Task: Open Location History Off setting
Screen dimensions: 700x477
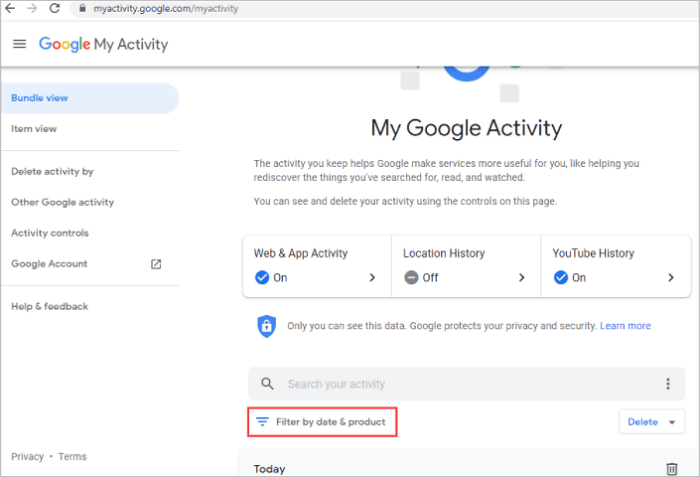Action: click(465, 266)
